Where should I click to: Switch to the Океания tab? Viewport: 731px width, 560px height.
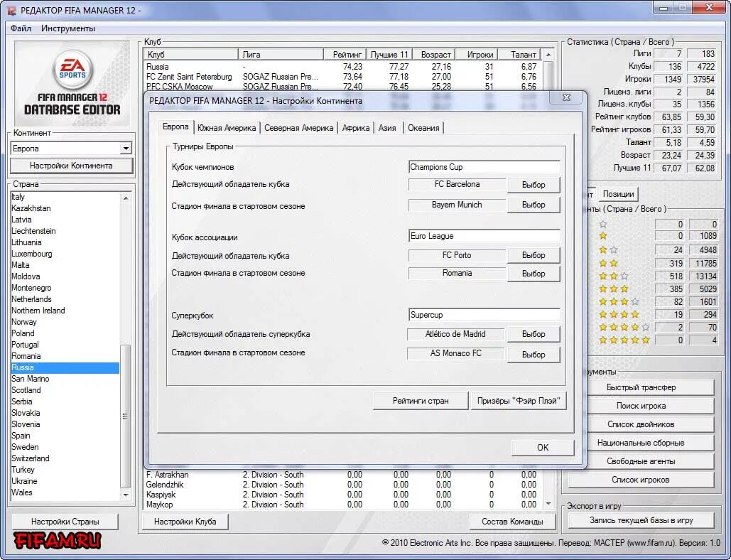pyautogui.click(x=423, y=128)
